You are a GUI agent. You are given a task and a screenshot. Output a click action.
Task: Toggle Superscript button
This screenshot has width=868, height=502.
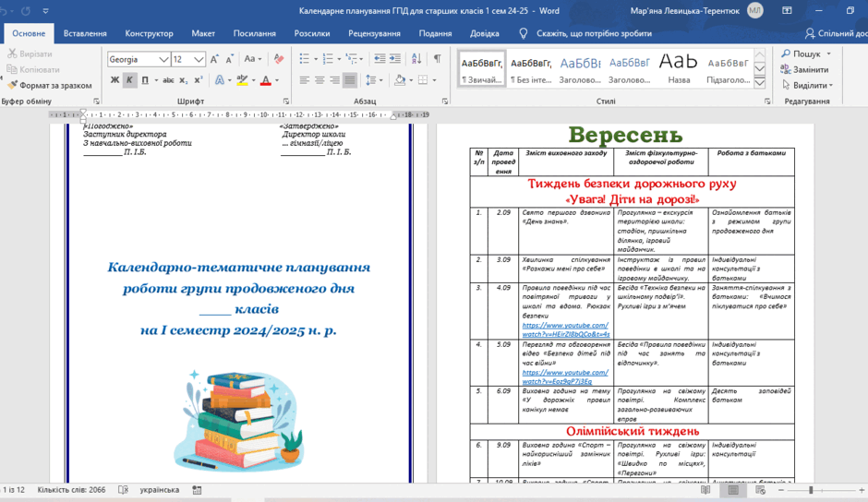point(199,80)
